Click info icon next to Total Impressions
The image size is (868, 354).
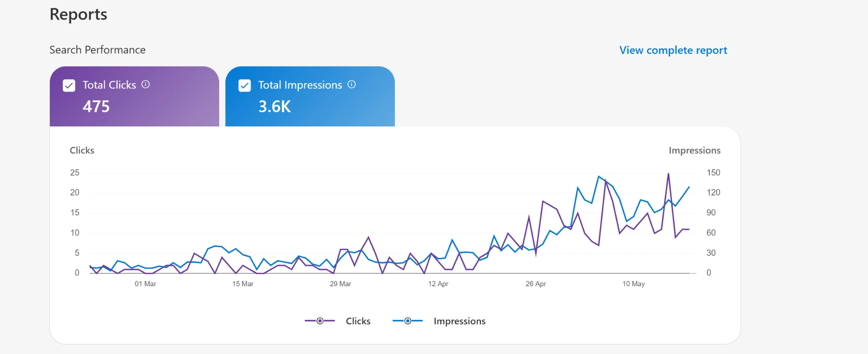(x=352, y=84)
